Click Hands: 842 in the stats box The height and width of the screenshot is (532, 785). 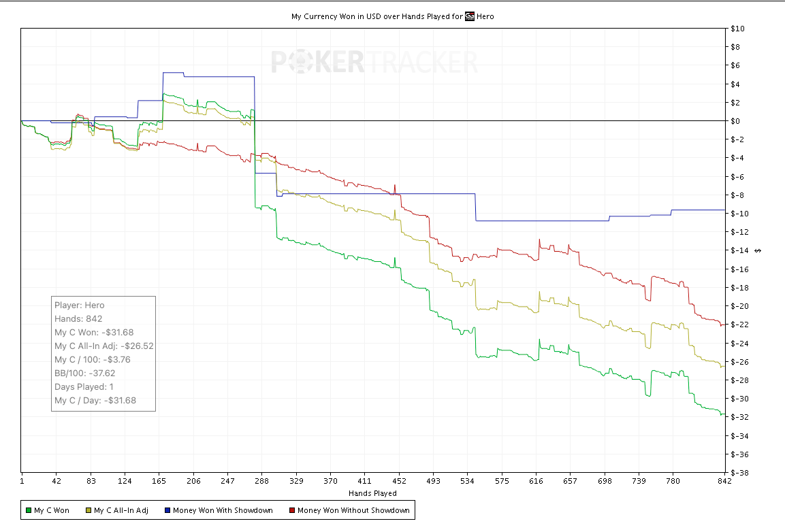[x=78, y=318]
